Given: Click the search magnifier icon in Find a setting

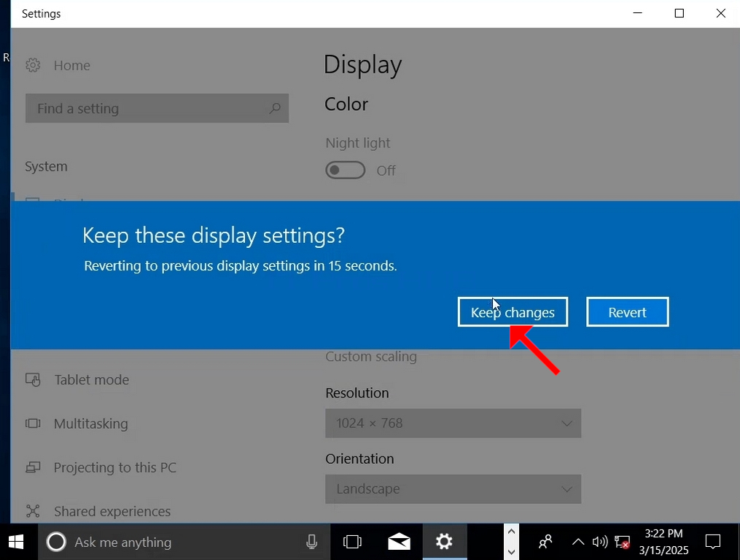Looking at the screenshot, I should 275,109.
